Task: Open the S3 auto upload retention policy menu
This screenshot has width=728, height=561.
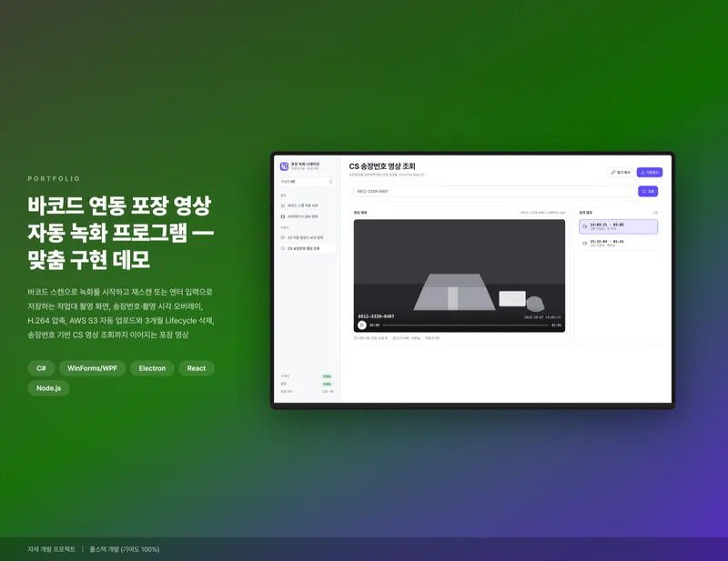Action: (x=307, y=237)
